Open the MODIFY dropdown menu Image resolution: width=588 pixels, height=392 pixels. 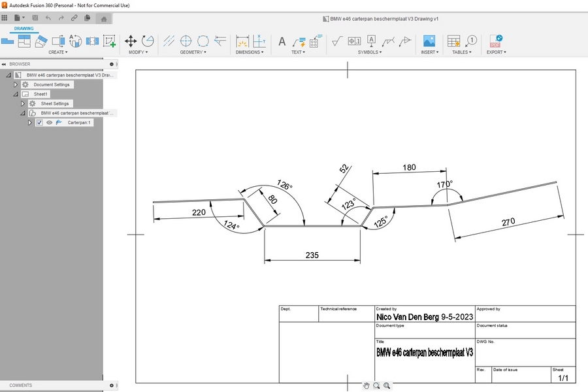pos(138,52)
